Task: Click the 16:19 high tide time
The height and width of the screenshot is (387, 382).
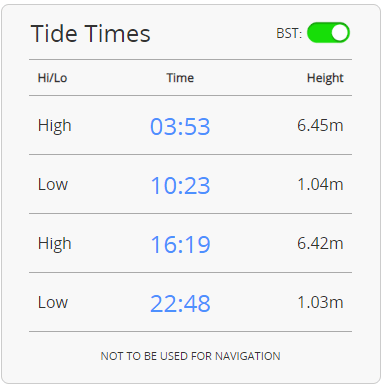Action: click(x=180, y=245)
